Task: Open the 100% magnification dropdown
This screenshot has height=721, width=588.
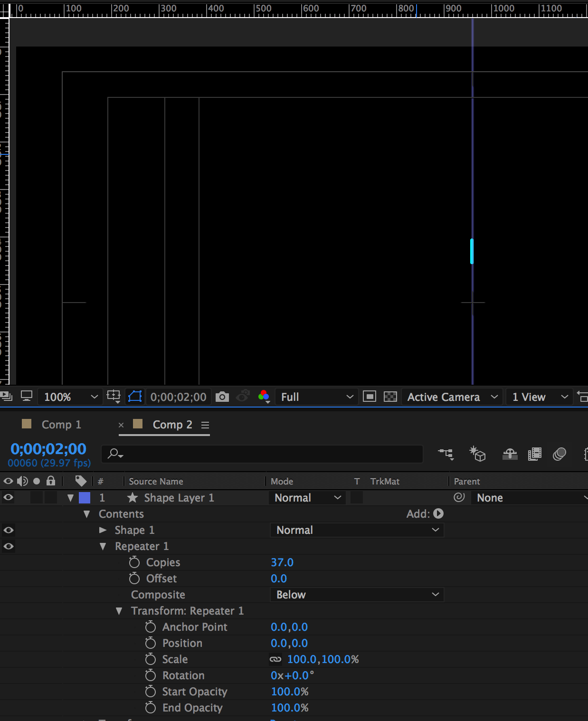Action: [x=70, y=397]
